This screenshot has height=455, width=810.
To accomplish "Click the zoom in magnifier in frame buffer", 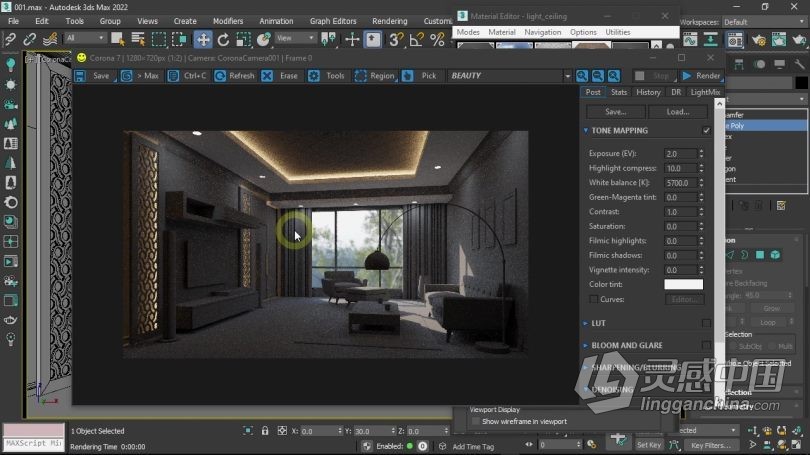I will click(x=582, y=76).
